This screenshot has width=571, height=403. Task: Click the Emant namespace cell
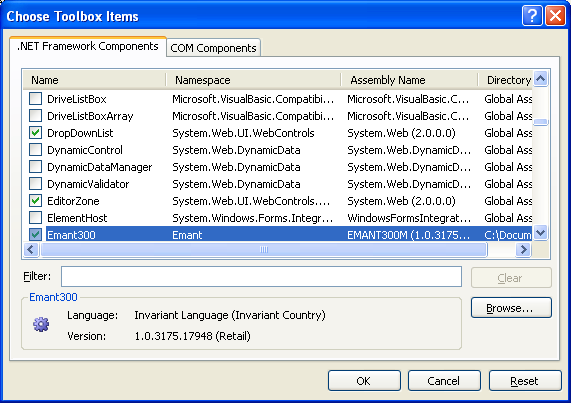(187, 235)
